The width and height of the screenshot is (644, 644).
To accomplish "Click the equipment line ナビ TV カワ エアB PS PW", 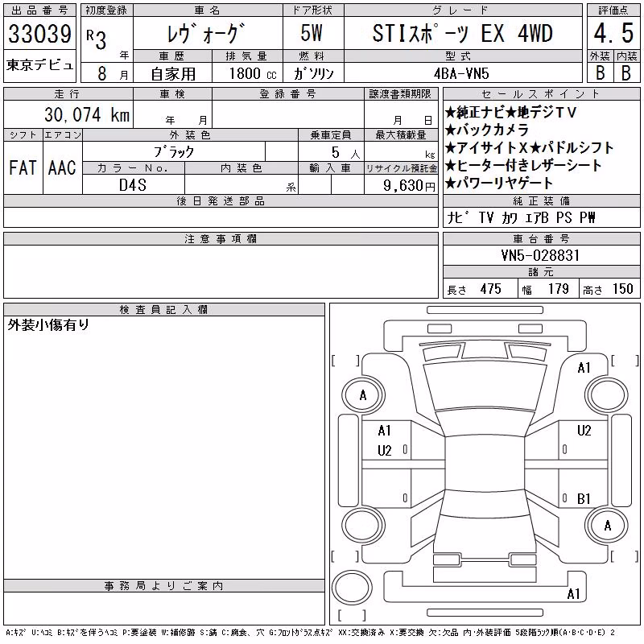I will point(521,217).
